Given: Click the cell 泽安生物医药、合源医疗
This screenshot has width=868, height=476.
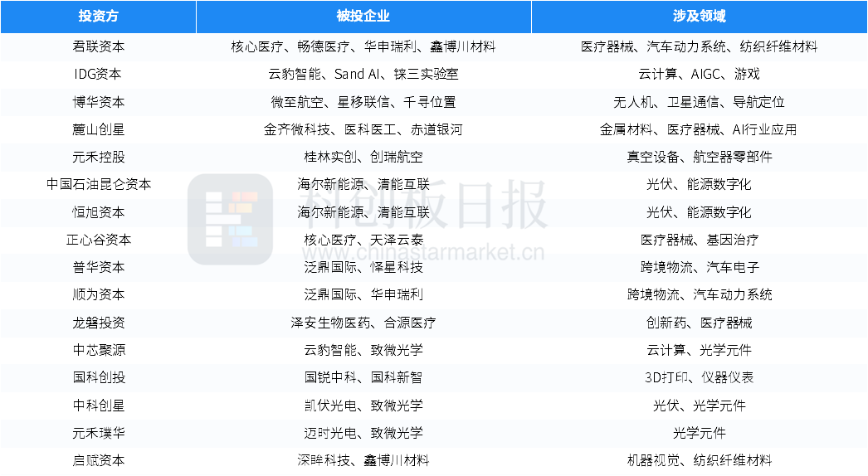Looking at the screenshot, I should (x=363, y=323).
